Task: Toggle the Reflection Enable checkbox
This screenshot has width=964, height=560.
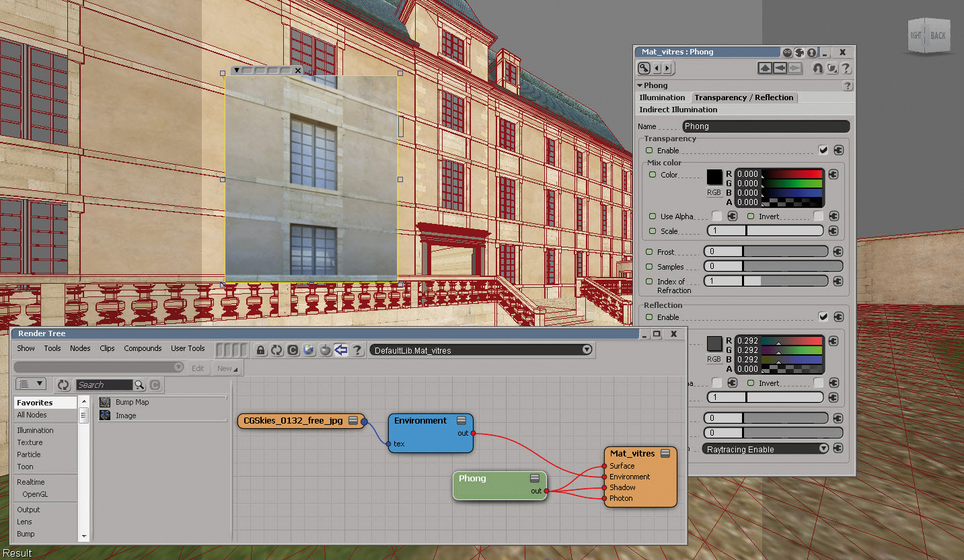Action: pos(823,317)
